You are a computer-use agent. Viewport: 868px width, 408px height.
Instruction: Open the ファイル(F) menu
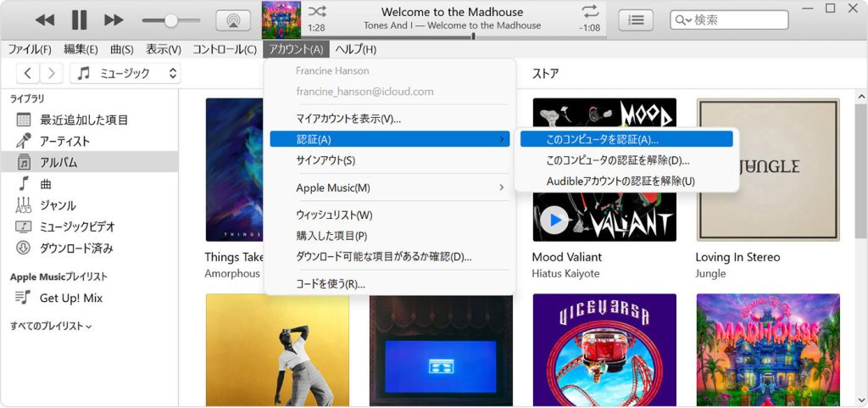point(30,49)
